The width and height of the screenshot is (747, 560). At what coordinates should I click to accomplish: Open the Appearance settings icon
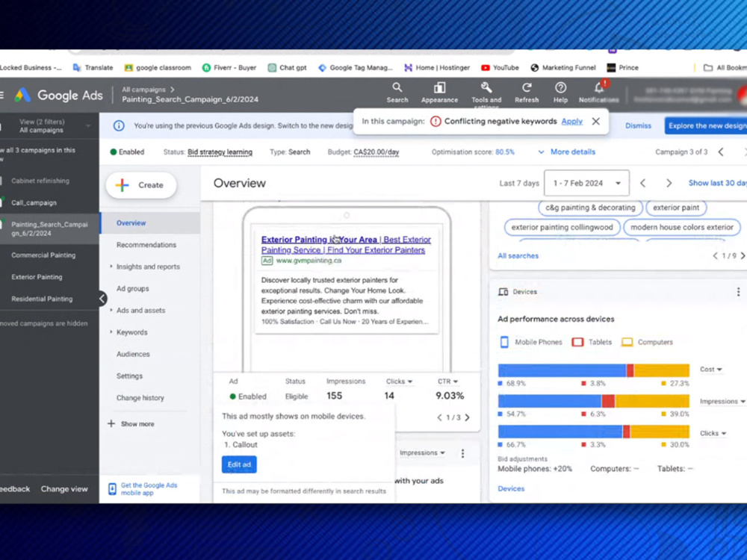click(439, 93)
